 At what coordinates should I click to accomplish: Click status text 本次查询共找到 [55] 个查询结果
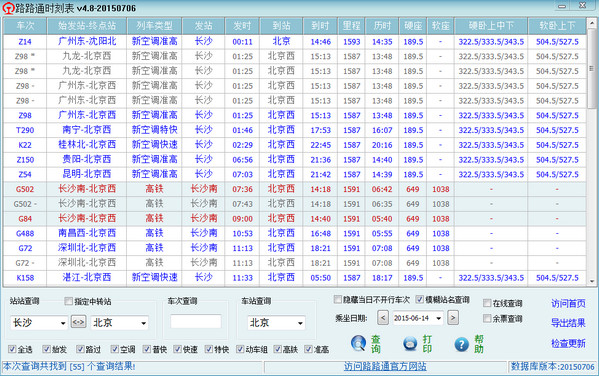coord(69,366)
